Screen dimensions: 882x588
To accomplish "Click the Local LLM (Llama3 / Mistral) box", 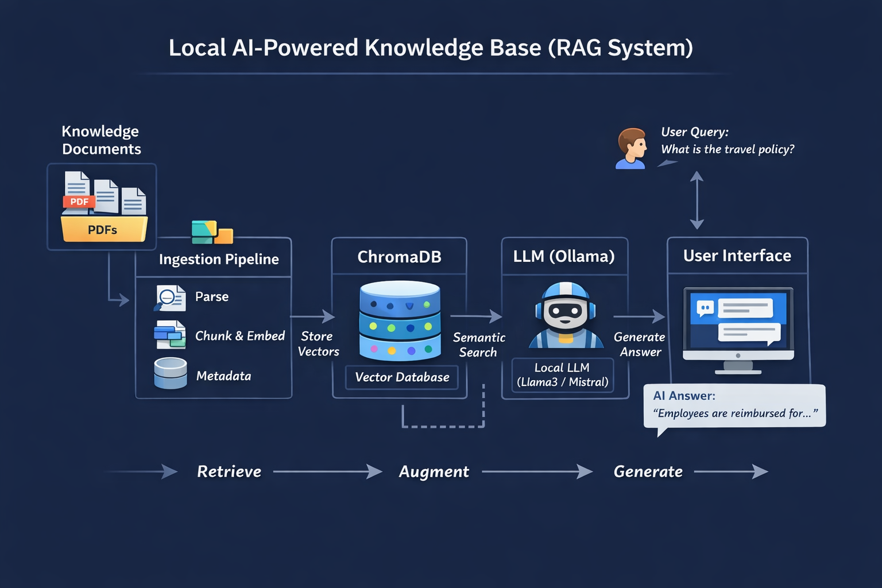I will [x=562, y=375].
